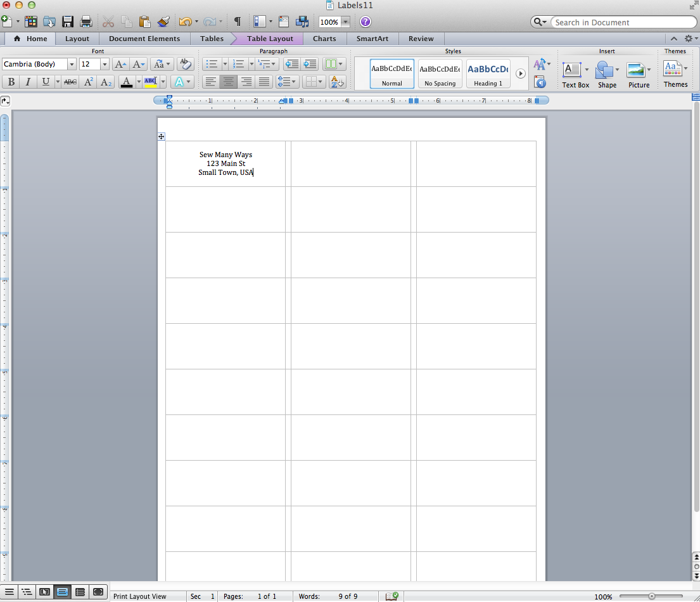Expand the bullet list dropdown arrow

225,64
